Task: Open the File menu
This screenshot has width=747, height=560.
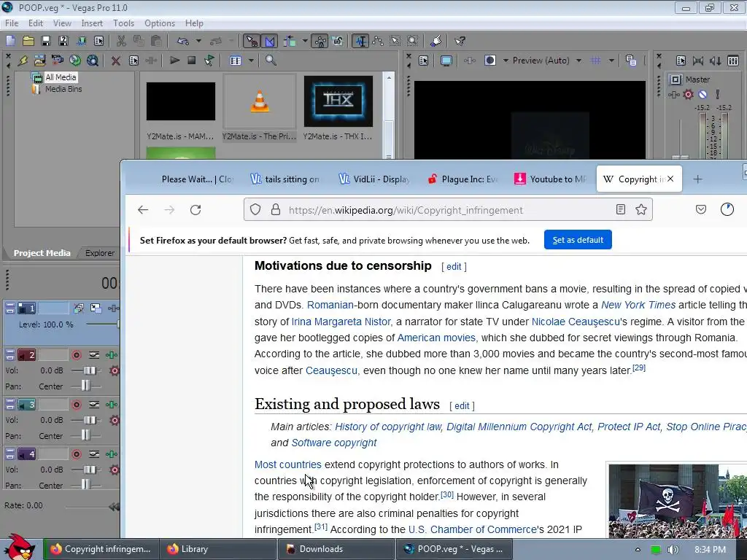Action: pyautogui.click(x=12, y=23)
